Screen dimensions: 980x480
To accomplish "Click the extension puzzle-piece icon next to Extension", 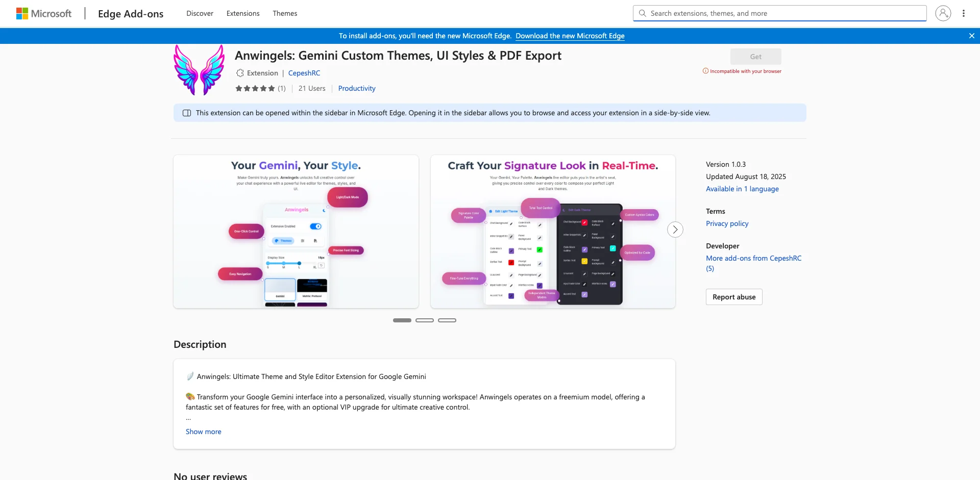I will click(x=240, y=73).
